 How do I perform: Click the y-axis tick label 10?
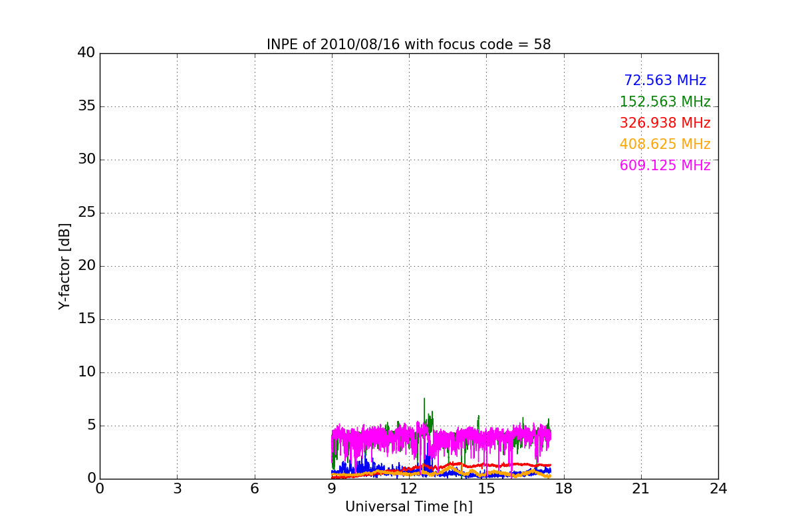tap(86, 372)
